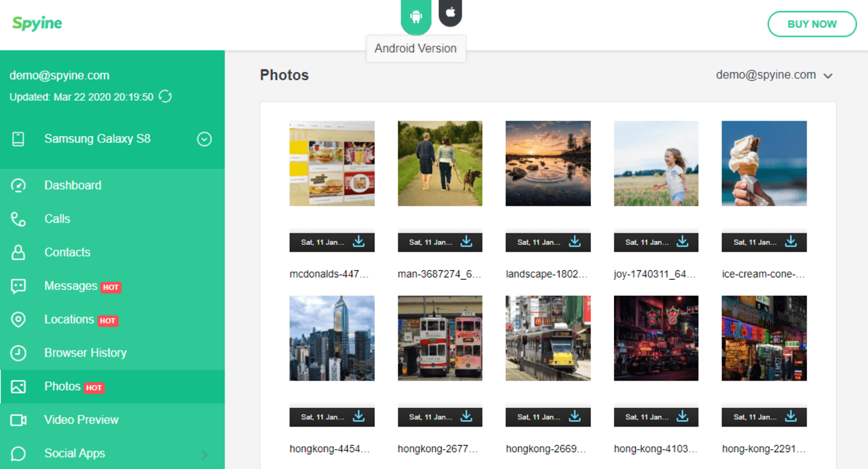Click the Spyine logo
This screenshot has width=868, height=469.
37,23
